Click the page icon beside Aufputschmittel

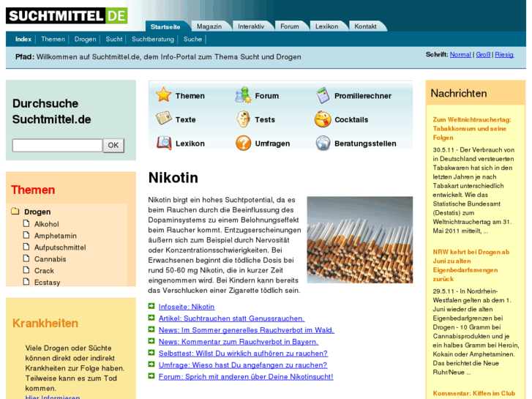tap(26, 247)
